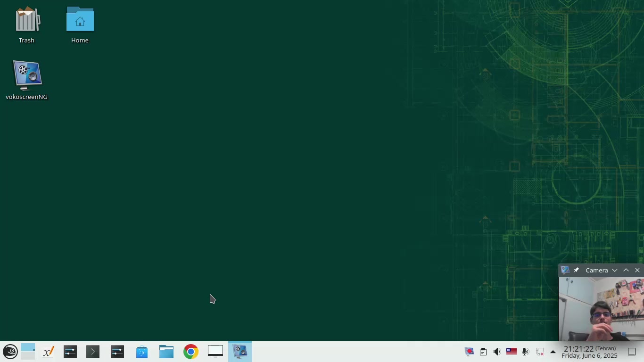The height and width of the screenshot is (362, 644).
Task: Open the speaker volume tray control
Action: [497, 352]
